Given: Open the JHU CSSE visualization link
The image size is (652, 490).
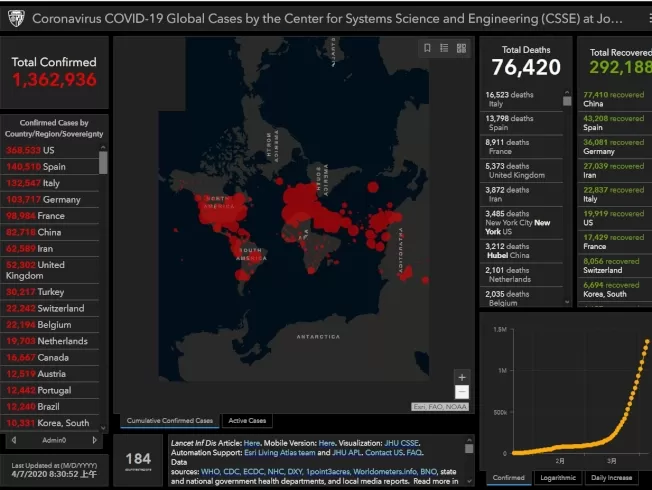Looking at the screenshot, I should click(401, 443).
